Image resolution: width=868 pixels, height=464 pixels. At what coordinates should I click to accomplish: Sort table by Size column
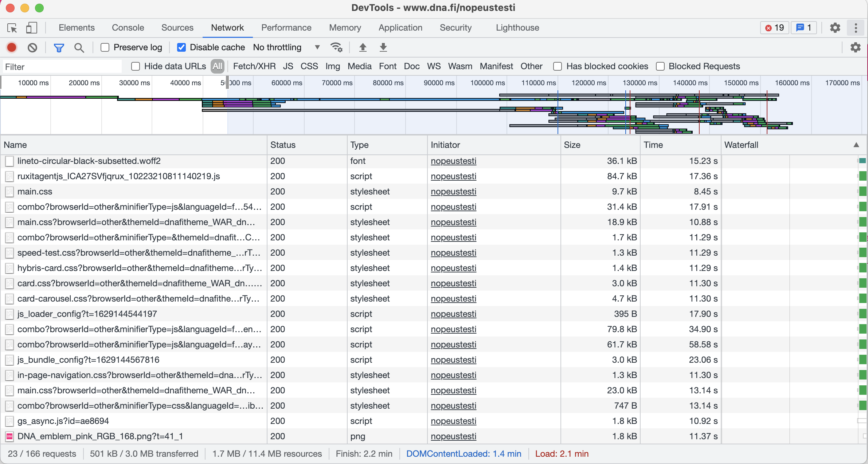(x=601, y=145)
